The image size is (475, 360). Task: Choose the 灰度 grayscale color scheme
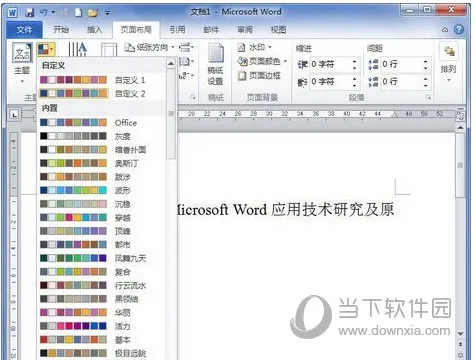pos(101,136)
